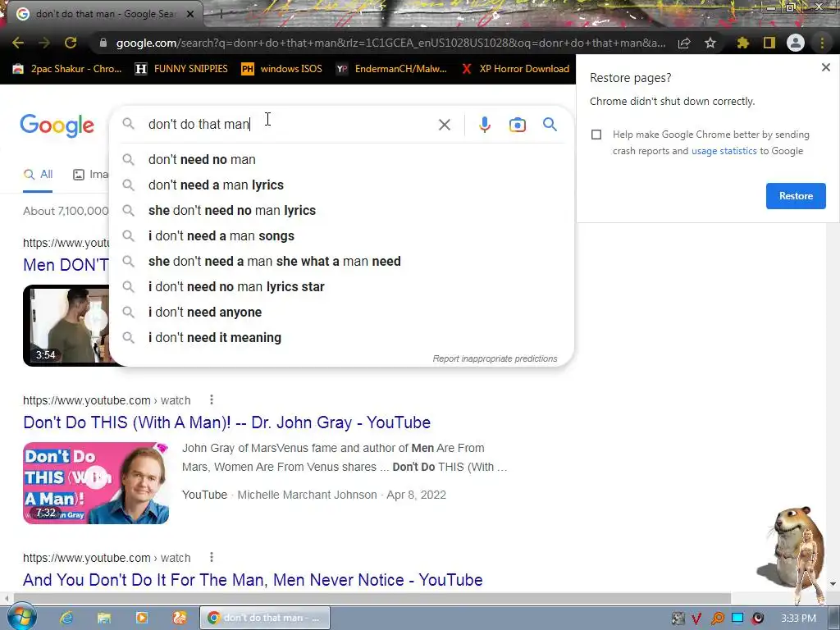
Task: Open the XP Horror Download bookmark
Action: point(515,69)
